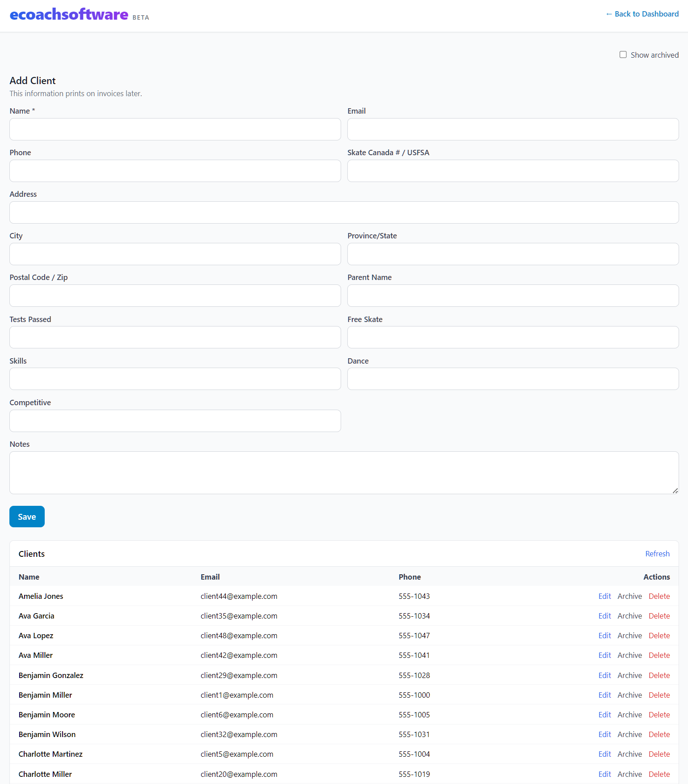Edit Benjamin Gonzalez's details
This screenshot has width=688, height=784.
click(x=604, y=675)
